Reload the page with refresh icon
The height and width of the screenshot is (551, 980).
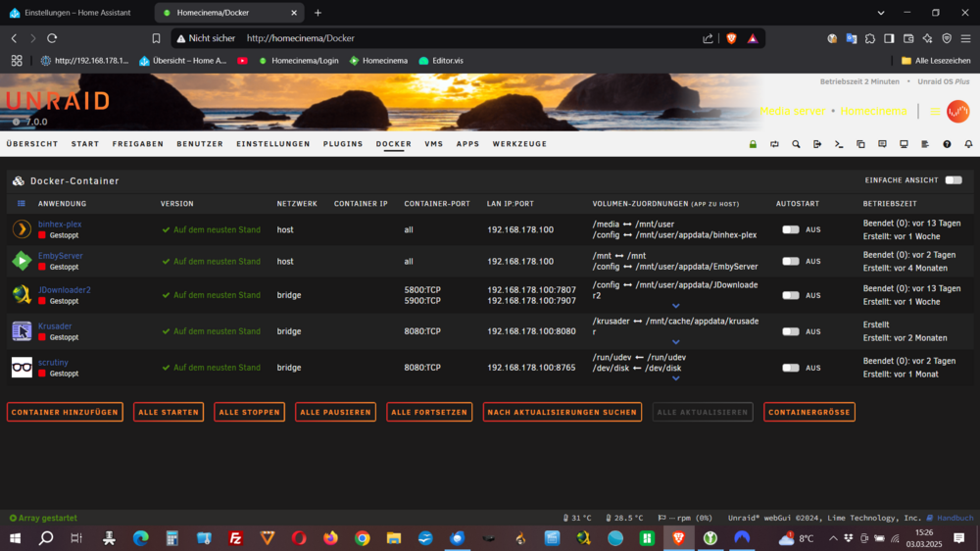pyautogui.click(x=52, y=38)
